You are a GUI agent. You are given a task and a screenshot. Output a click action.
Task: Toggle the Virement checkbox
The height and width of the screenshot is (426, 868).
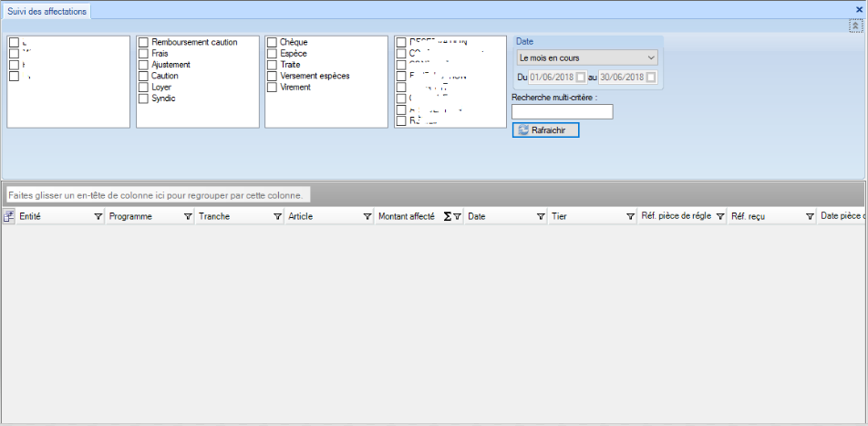pyautogui.click(x=272, y=88)
